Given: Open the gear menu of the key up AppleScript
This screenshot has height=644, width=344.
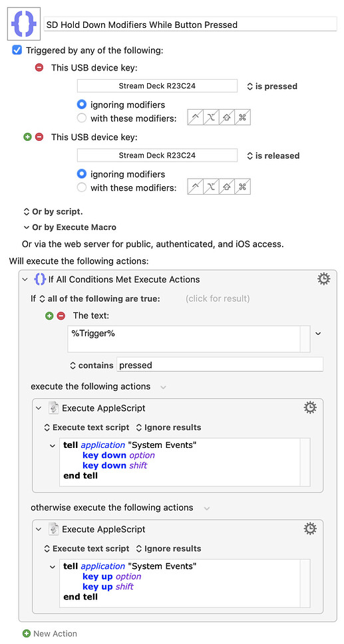Looking at the screenshot, I should [310, 528].
